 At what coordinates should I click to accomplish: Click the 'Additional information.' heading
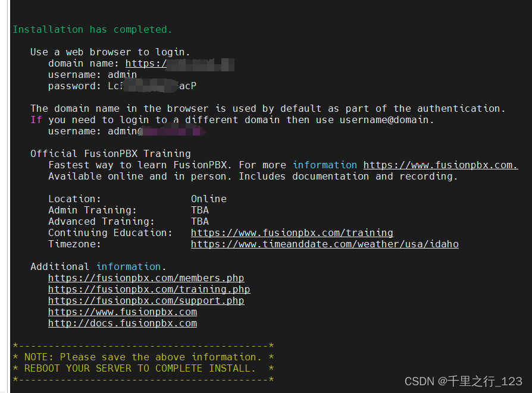coord(98,266)
